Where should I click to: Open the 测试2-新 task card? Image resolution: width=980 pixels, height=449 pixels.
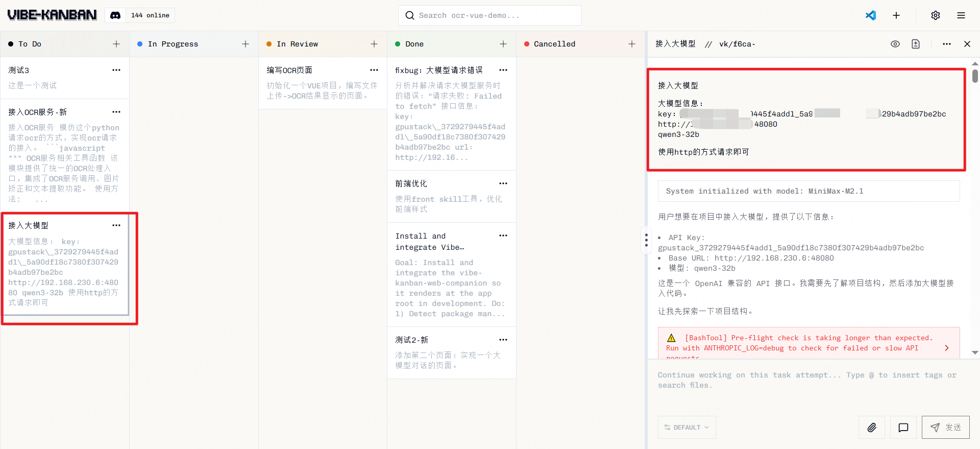pos(451,353)
